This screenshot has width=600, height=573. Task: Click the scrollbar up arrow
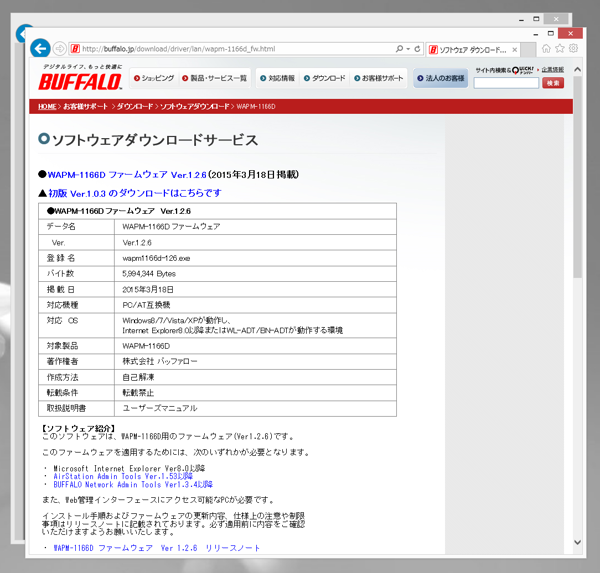[577, 70]
